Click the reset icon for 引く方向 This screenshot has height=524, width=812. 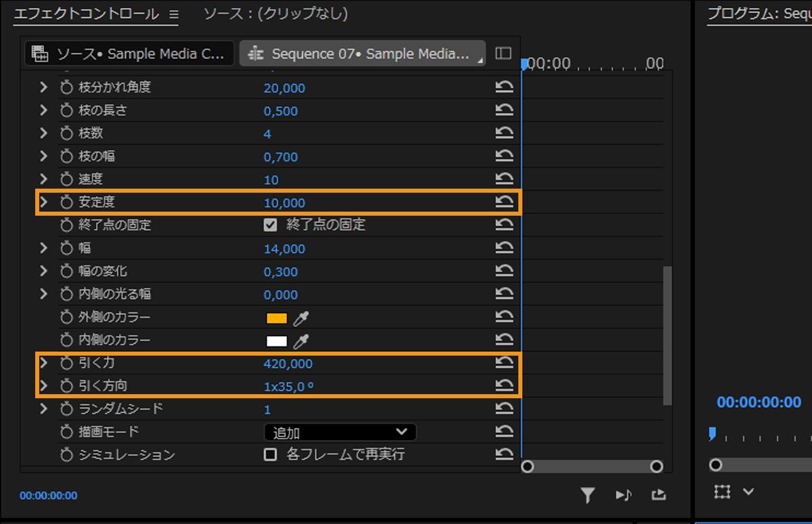(503, 386)
